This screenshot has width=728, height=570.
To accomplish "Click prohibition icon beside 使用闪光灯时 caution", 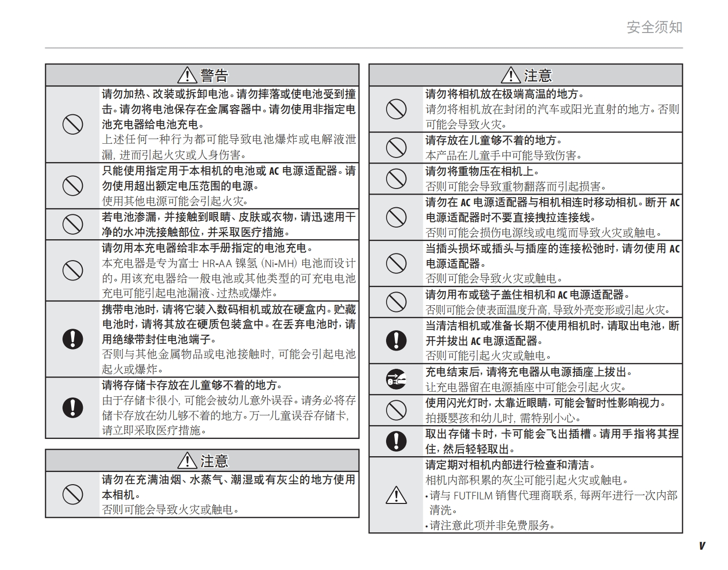I will pos(396,410).
